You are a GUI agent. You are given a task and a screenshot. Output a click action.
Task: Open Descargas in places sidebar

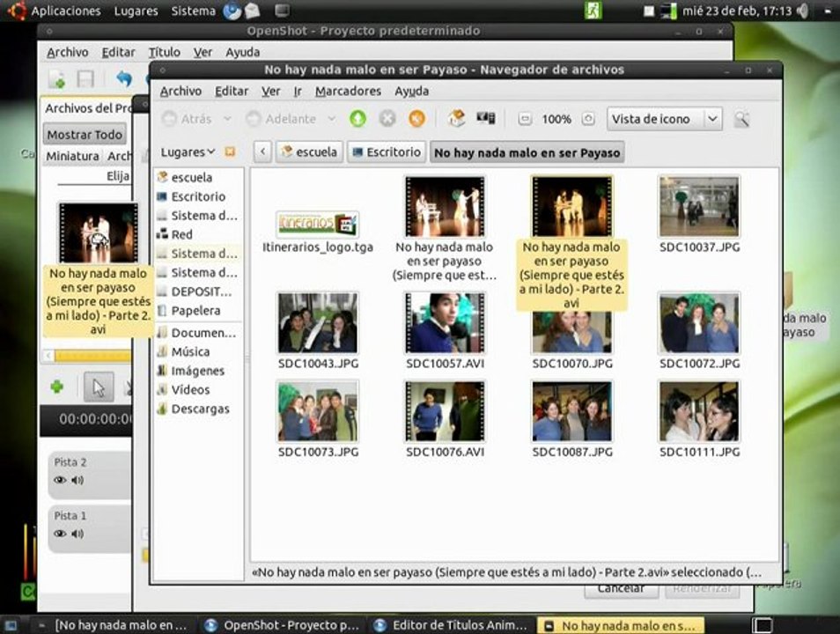[200, 409]
